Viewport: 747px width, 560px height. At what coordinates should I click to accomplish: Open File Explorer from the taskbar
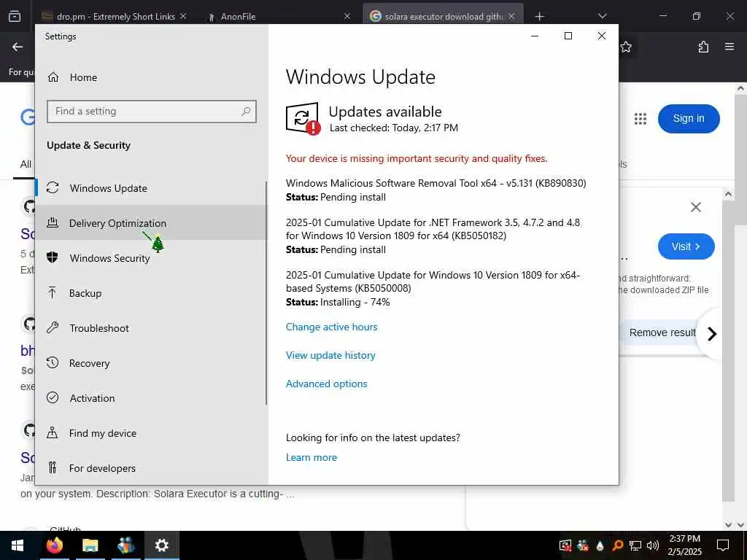(90, 545)
